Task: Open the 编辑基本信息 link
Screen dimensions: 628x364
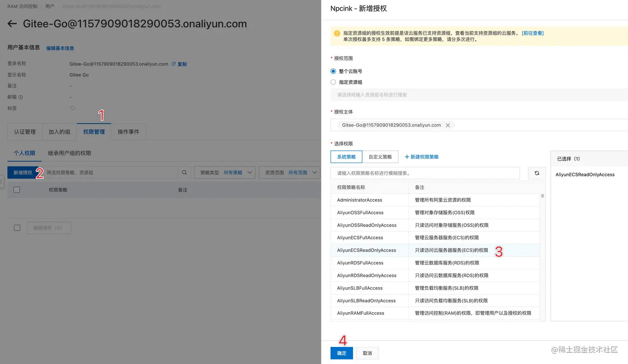Action: pyautogui.click(x=60, y=49)
